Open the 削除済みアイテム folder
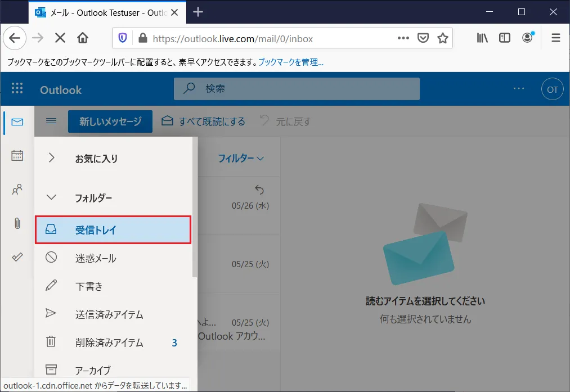 click(x=113, y=343)
